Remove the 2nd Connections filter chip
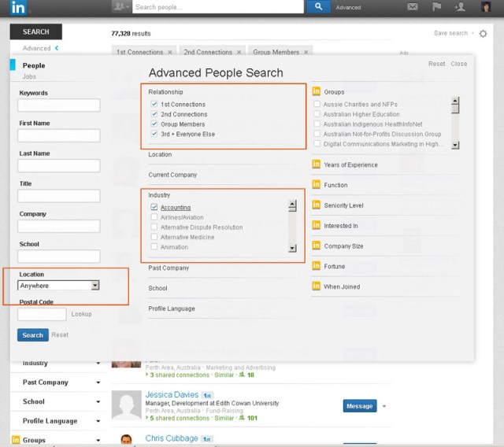The width and height of the screenshot is (504, 447). tap(239, 52)
